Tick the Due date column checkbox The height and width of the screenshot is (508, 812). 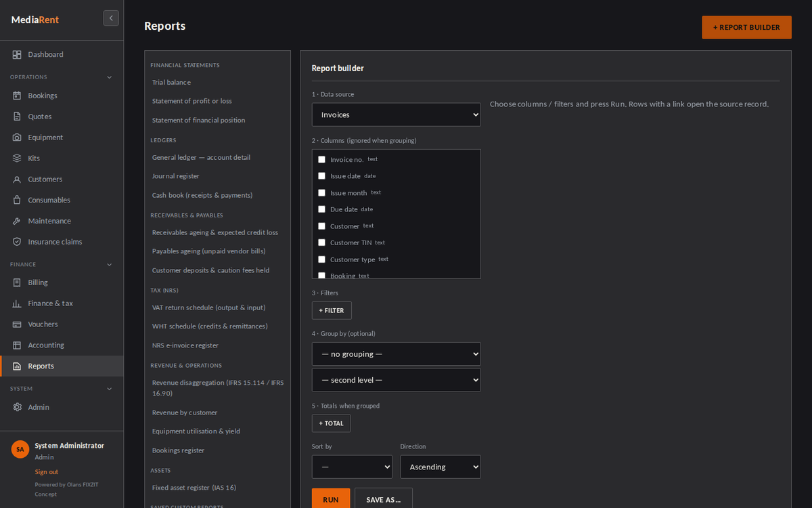pos(321,209)
